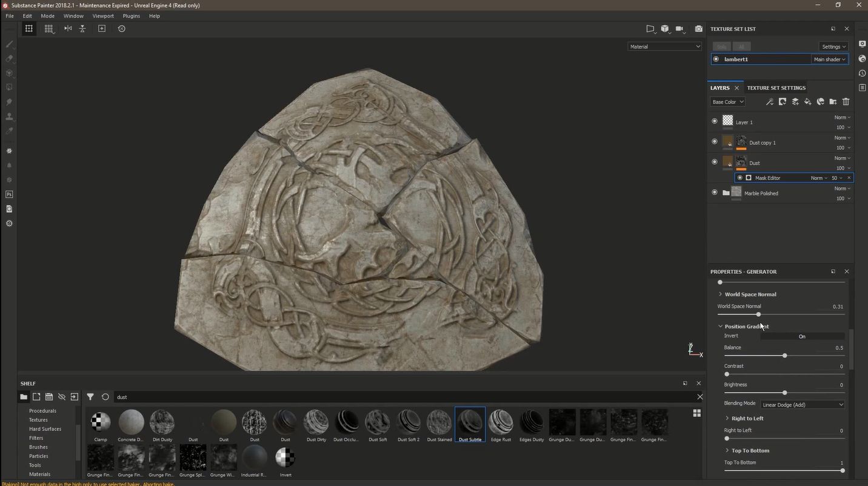Image resolution: width=868 pixels, height=486 pixels.
Task: Open the Blending Mode Linear Dodge dropdown
Action: [x=803, y=405]
